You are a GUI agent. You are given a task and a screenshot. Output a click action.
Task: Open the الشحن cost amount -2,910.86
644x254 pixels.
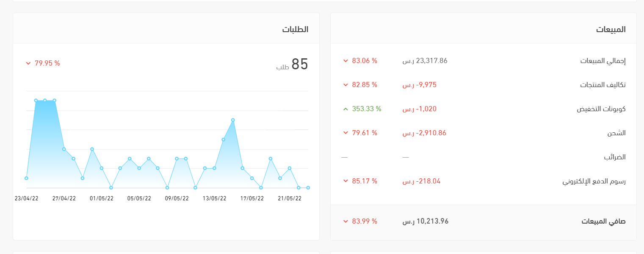[424, 133]
